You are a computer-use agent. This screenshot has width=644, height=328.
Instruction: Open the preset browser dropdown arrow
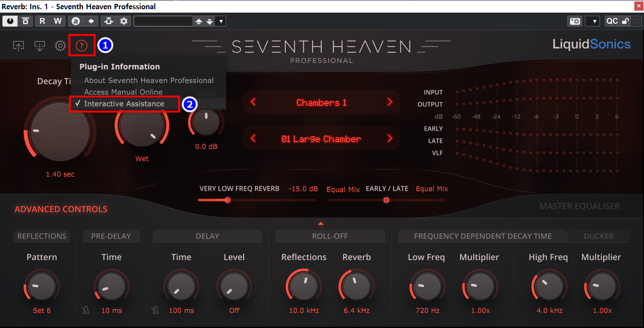pyautogui.click(x=221, y=21)
